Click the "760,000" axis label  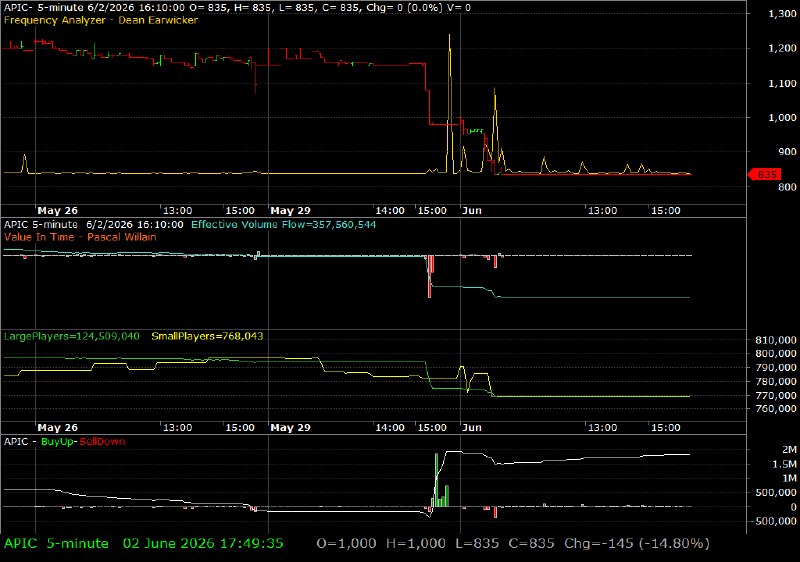point(776,408)
